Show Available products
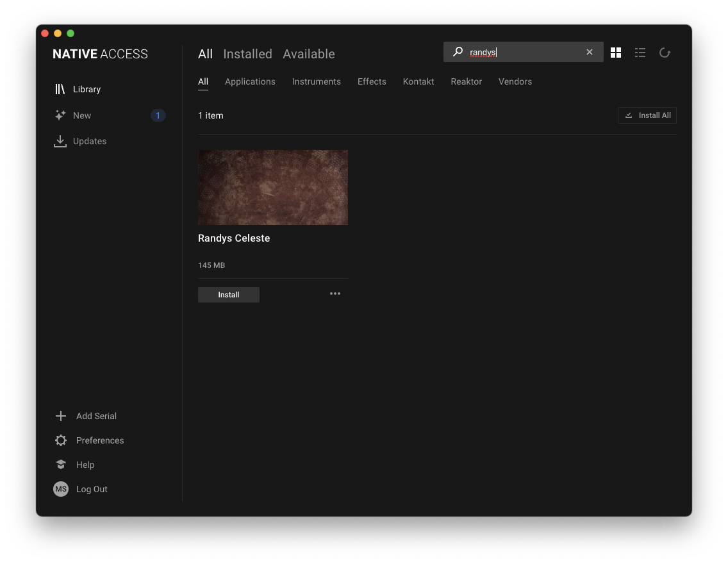This screenshot has width=728, height=564. coord(309,54)
